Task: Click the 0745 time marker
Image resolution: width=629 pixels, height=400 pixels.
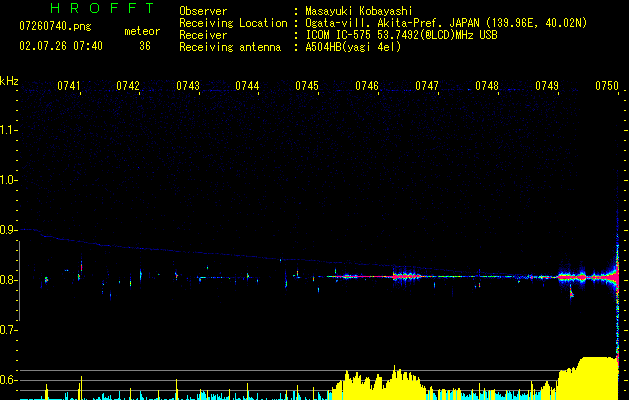Action: pos(307,86)
